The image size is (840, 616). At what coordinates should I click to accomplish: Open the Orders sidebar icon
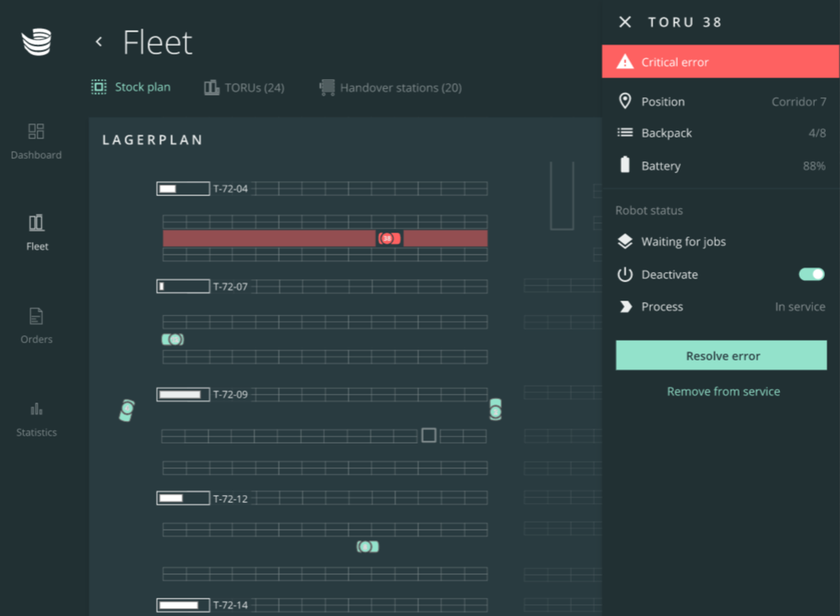[x=36, y=316]
